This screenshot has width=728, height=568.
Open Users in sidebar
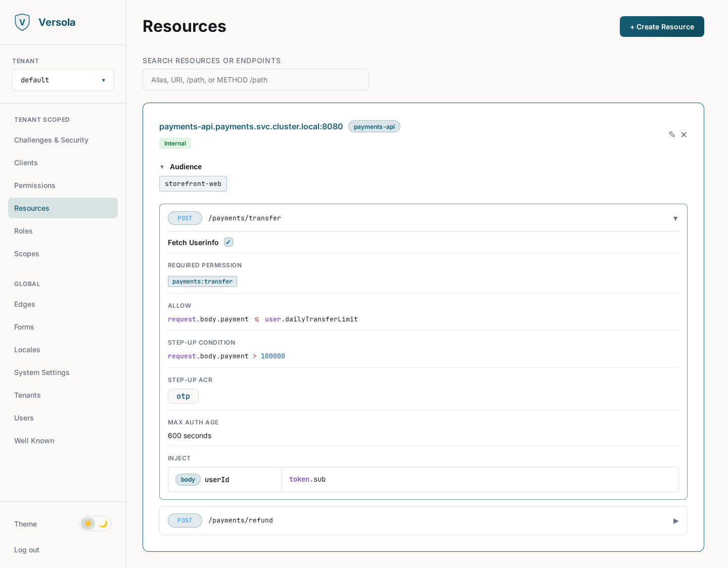[63, 418]
